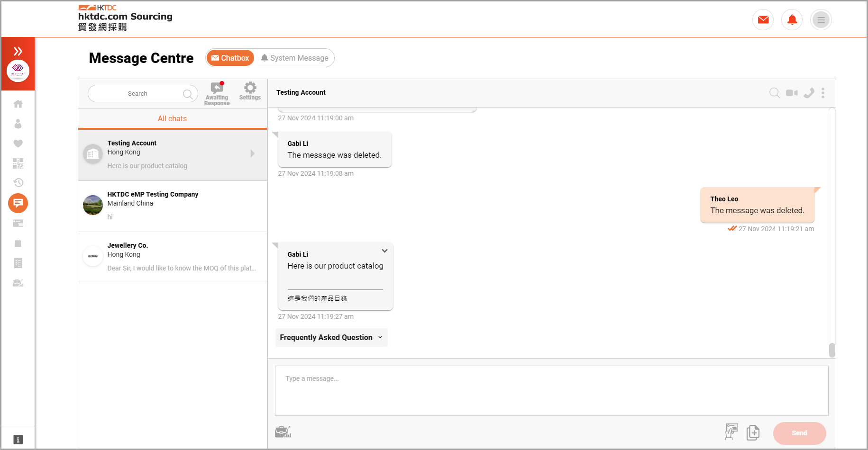Image resolution: width=868 pixels, height=450 pixels.
Task: Click the magnifier icon in chat search box
Action: pyautogui.click(x=188, y=94)
